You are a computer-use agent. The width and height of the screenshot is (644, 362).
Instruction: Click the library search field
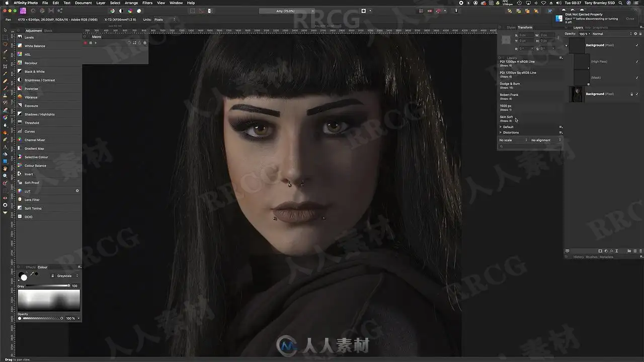point(530,146)
